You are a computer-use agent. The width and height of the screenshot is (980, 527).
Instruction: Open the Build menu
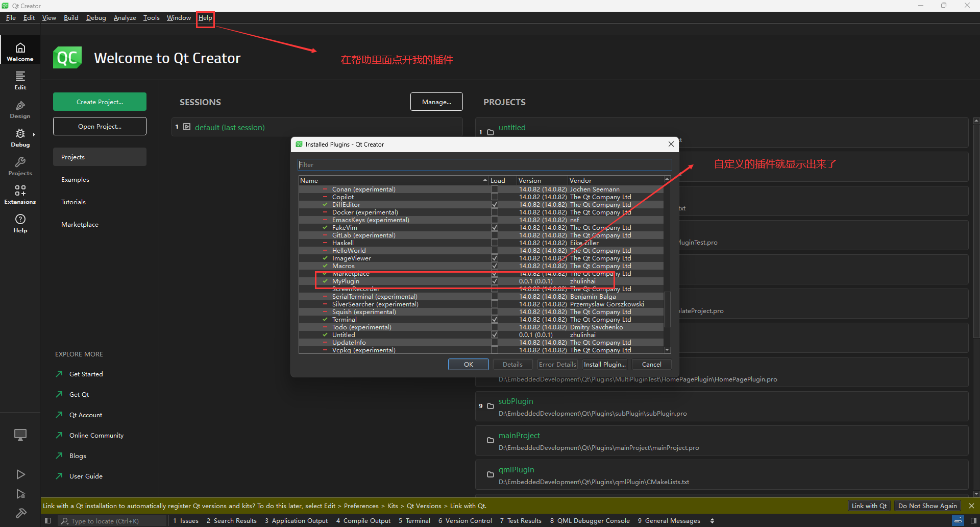[x=71, y=17]
